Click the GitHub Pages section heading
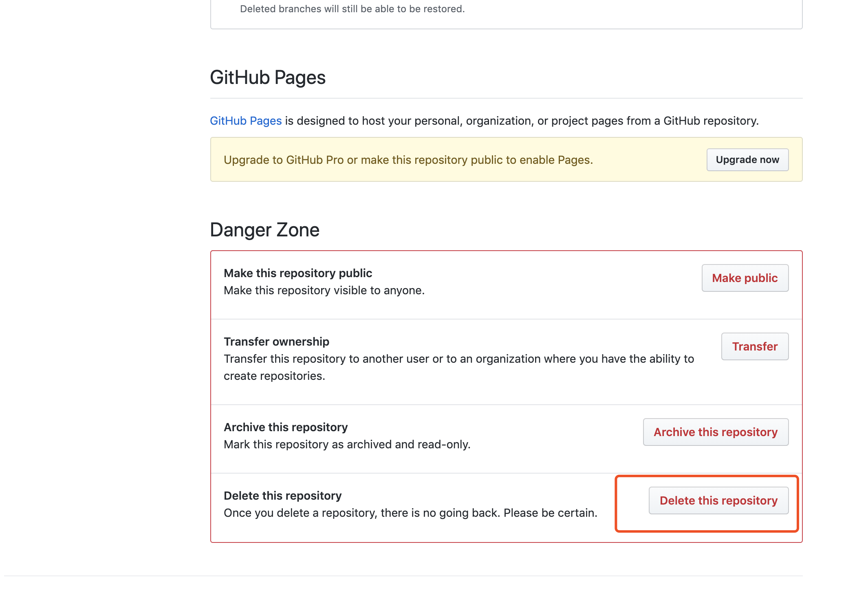Image resolution: width=868 pixels, height=604 pixels. coord(267,77)
